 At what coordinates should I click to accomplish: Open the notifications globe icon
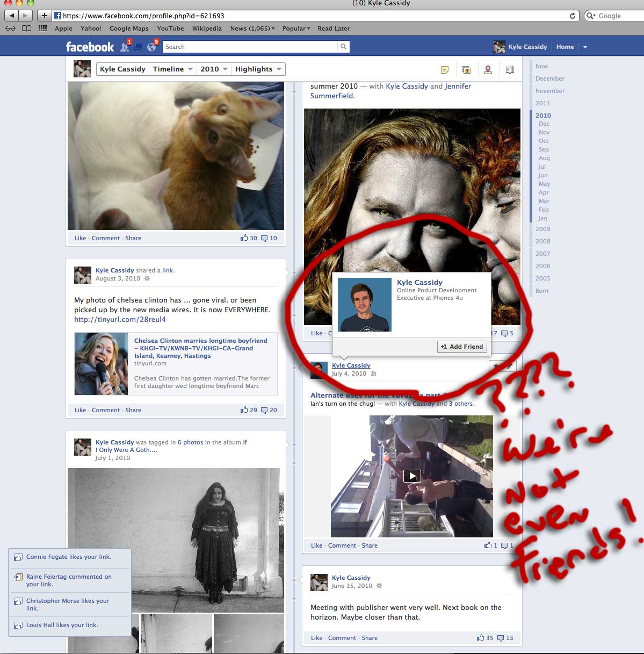(151, 47)
